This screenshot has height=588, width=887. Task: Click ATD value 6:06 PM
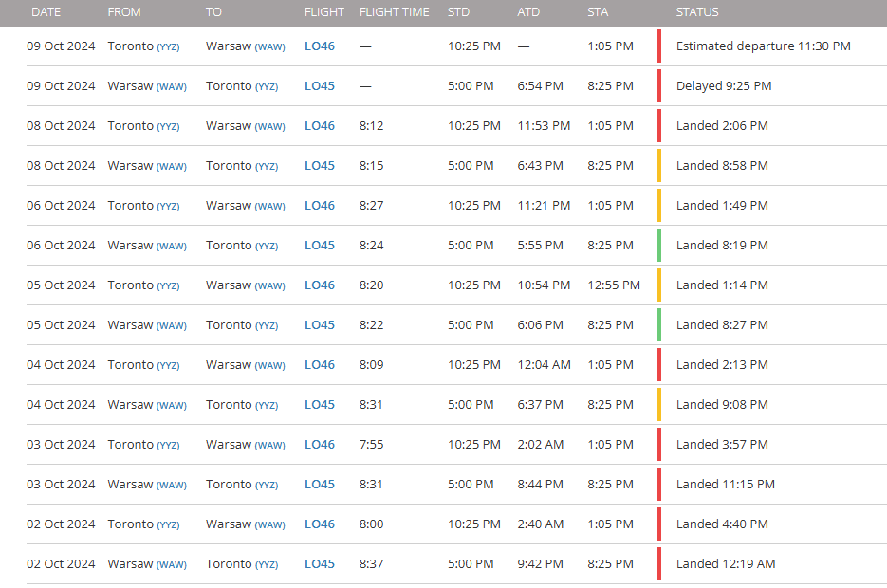[x=540, y=325]
